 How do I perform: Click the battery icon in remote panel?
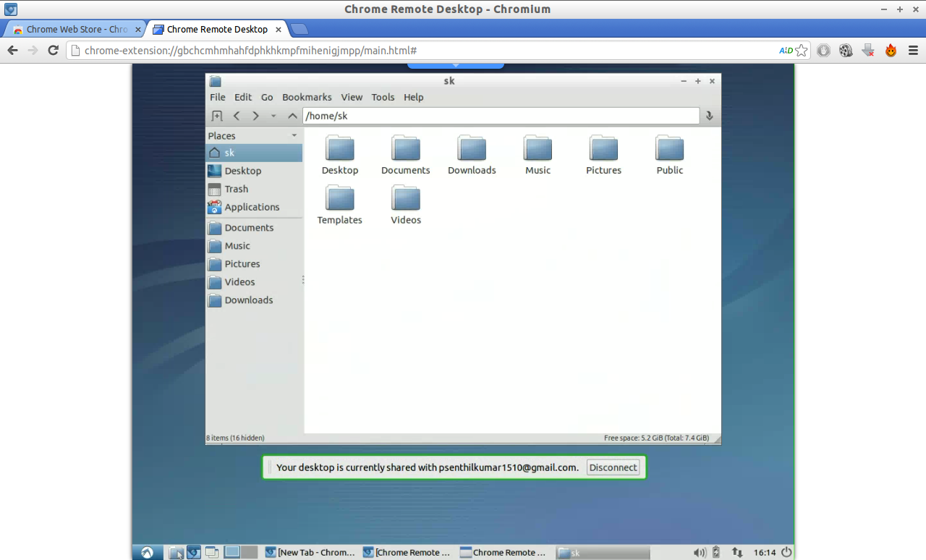(x=716, y=552)
